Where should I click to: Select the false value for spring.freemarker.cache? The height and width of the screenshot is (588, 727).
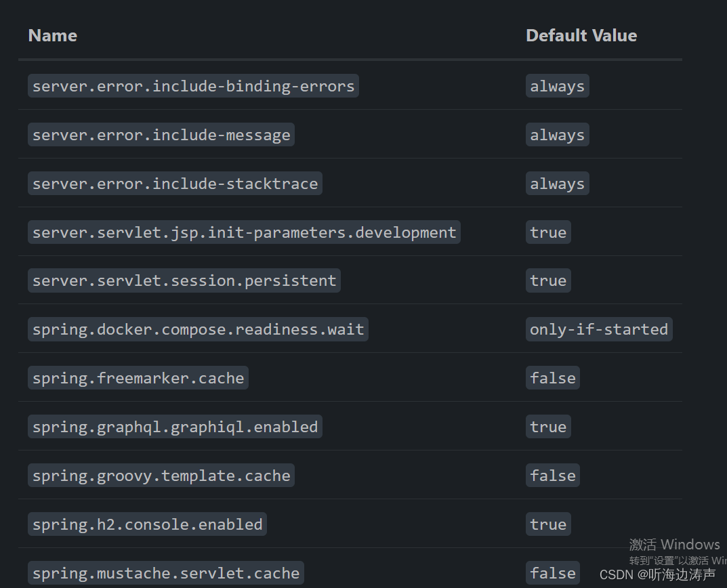[552, 377]
